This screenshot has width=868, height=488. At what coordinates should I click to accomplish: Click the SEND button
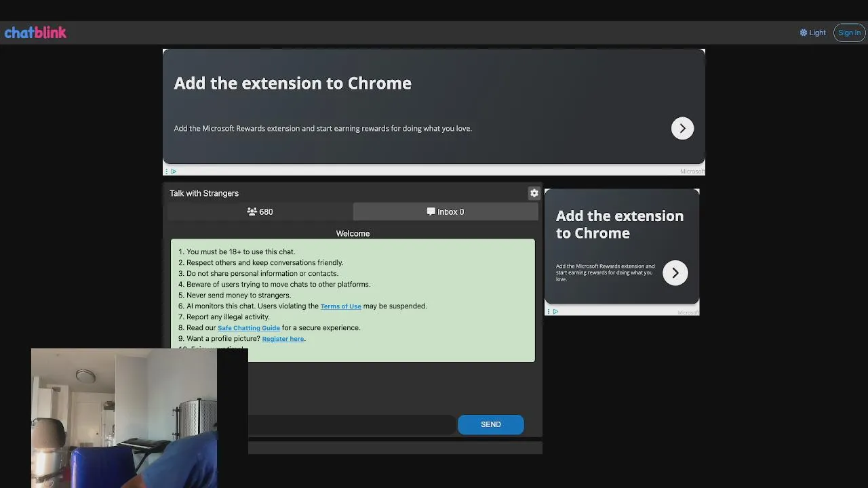pyautogui.click(x=491, y=424)
